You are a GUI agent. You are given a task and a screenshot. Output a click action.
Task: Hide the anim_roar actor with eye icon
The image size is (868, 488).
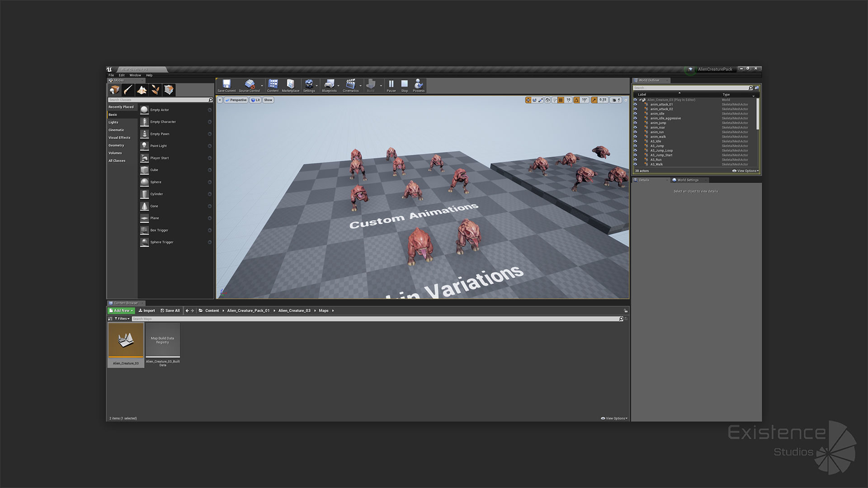click(635, 127)
